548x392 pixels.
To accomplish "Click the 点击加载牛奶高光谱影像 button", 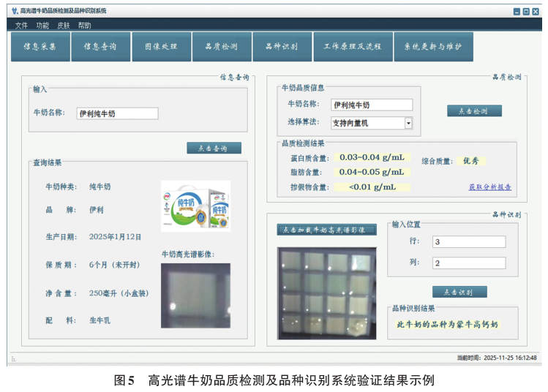I will click(x=327, y=230).
